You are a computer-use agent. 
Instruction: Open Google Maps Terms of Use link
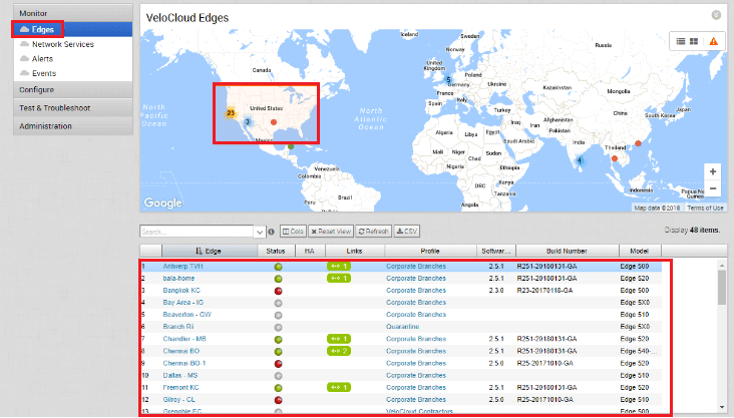(x=705, y=208)
